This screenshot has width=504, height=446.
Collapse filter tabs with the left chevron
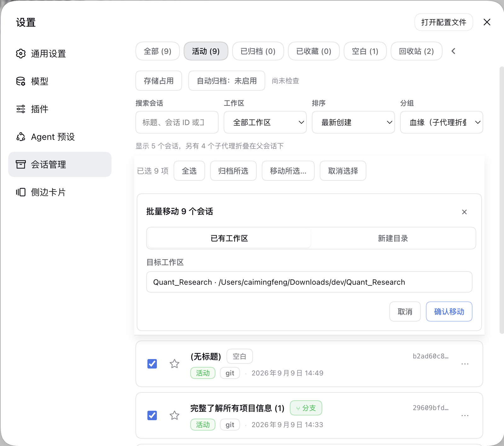point(453,51)
